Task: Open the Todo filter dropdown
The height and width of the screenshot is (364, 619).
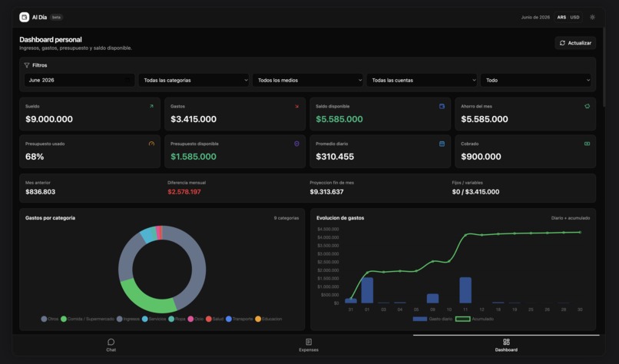Action: tap(536, 80)
